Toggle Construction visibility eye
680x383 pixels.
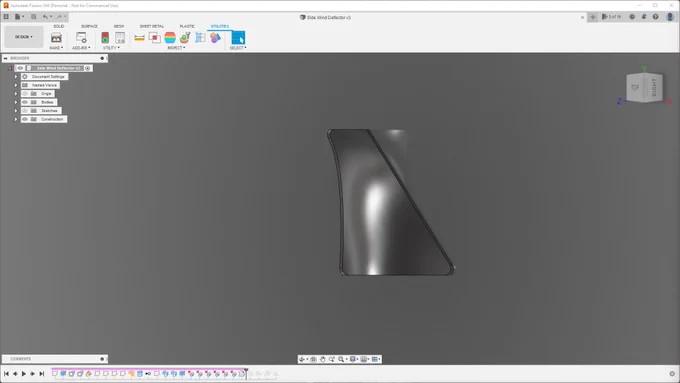click(25, 119)
